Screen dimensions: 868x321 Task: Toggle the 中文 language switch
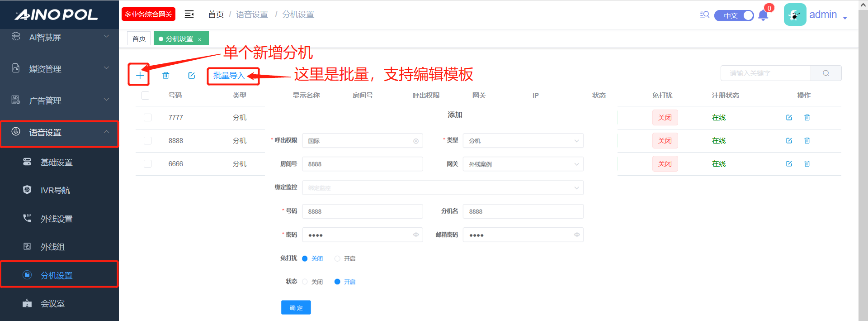click(734, 15)
